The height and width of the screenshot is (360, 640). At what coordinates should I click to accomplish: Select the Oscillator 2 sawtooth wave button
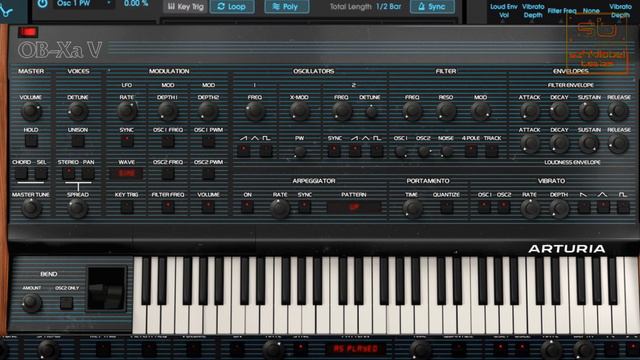tap(355, 151)
